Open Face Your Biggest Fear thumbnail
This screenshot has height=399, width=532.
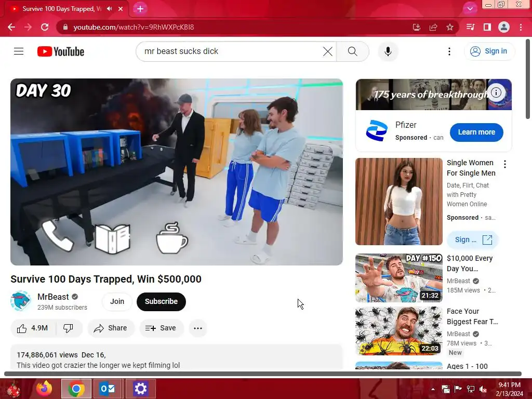[399, 331]
